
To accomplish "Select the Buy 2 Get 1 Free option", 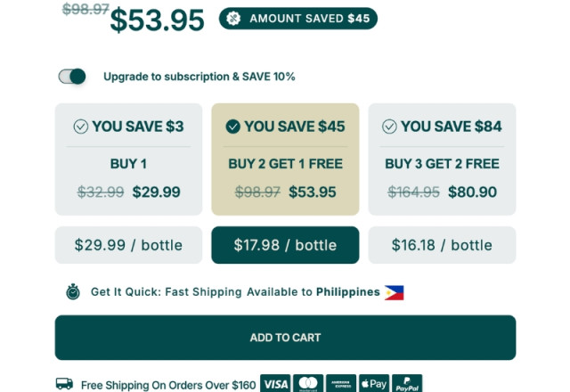I will point(285,159).
